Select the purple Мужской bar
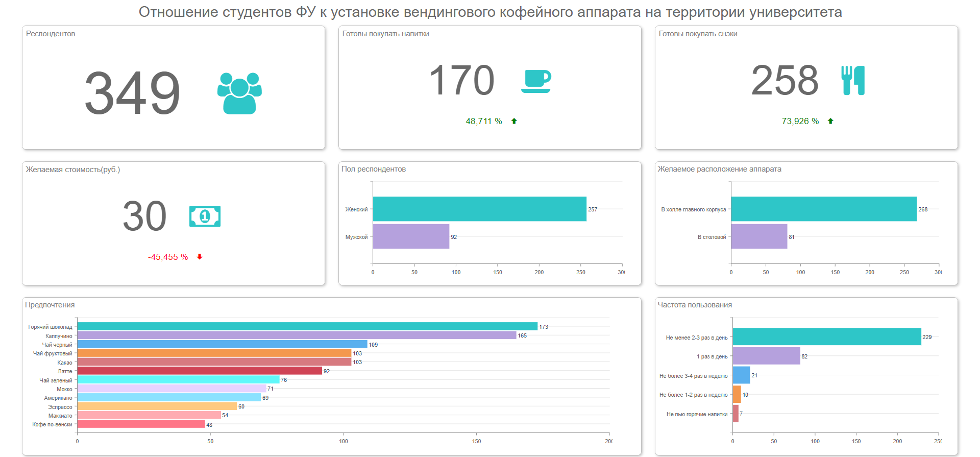The image size is (980, 457). (411, 236)
